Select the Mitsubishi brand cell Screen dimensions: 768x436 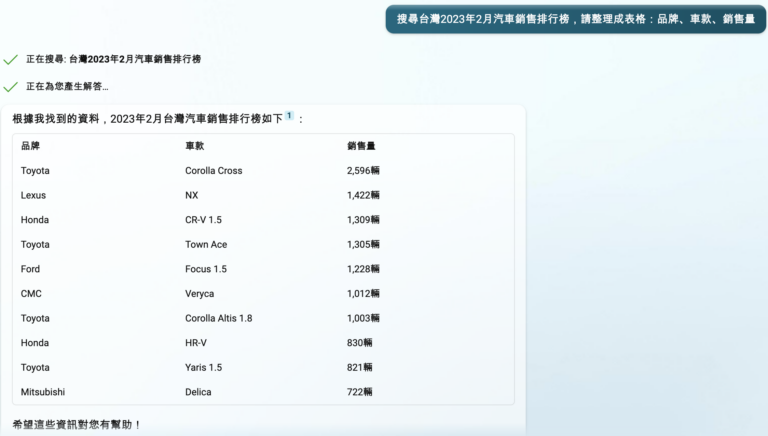tap(42, 392)
